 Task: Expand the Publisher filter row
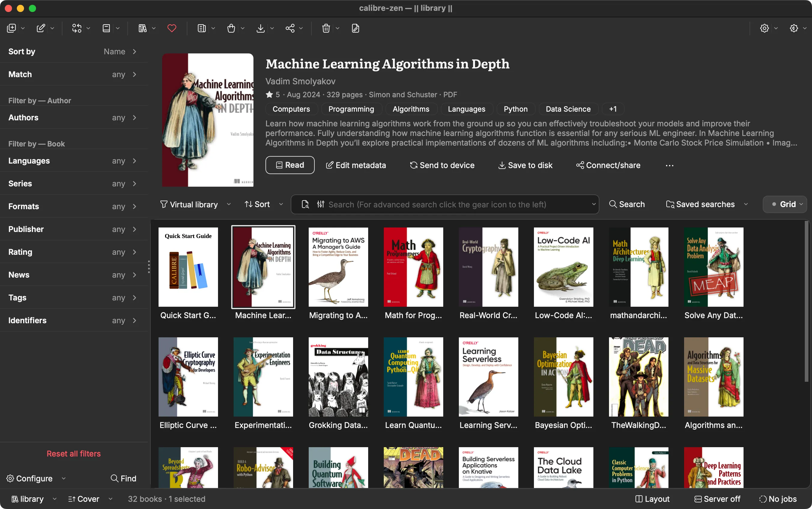point(74,229)
